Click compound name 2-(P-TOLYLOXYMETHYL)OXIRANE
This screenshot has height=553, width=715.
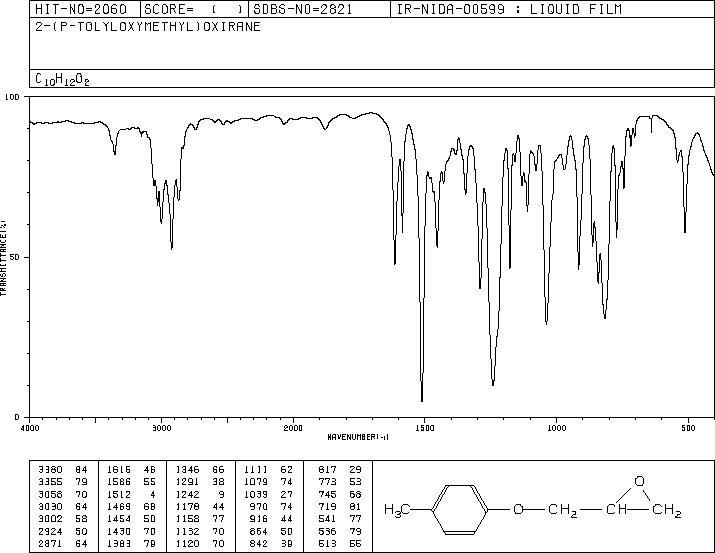tap(148, 26)
